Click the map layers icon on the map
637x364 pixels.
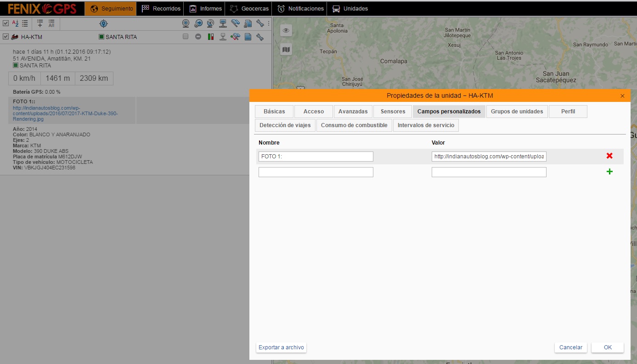coord(286,50)
